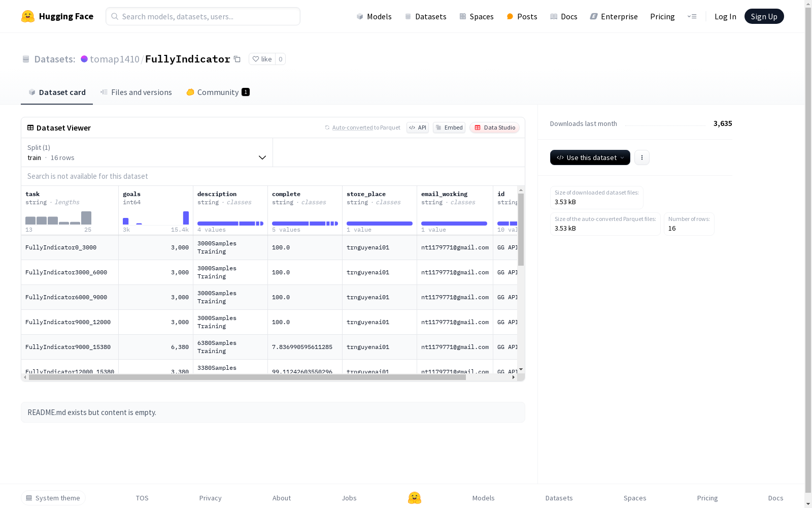Open the System theme selector
Image resolution: width=812 pixels, height=508 pixels.
[53, 498]
